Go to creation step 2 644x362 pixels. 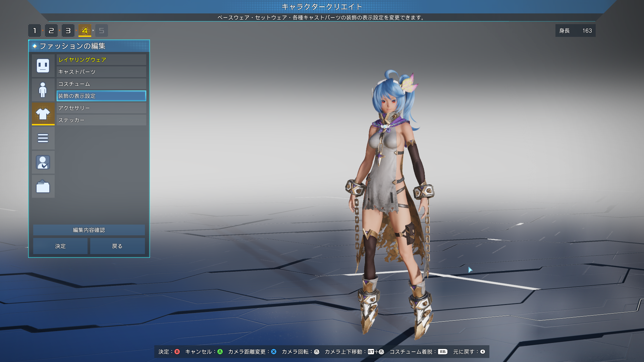[x=51, y=31]
